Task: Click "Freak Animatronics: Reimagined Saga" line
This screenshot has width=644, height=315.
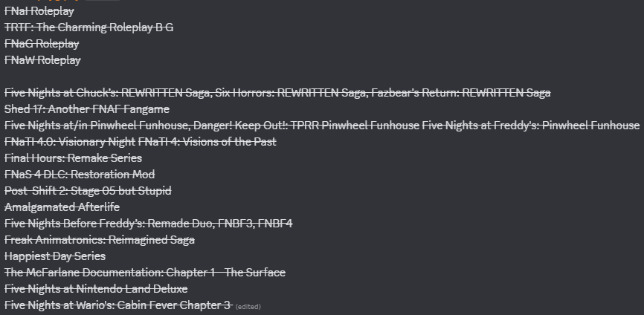Action: coord(100,240)
